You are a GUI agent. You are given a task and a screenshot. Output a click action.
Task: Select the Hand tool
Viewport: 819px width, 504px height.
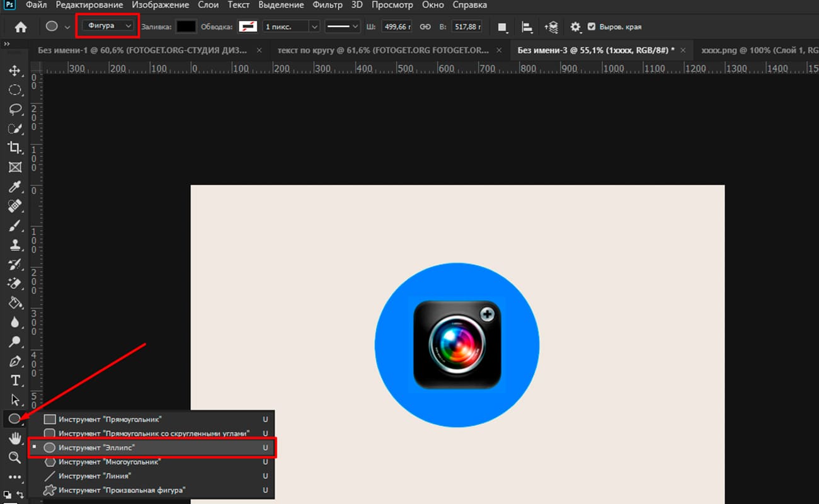pos(14,438)
